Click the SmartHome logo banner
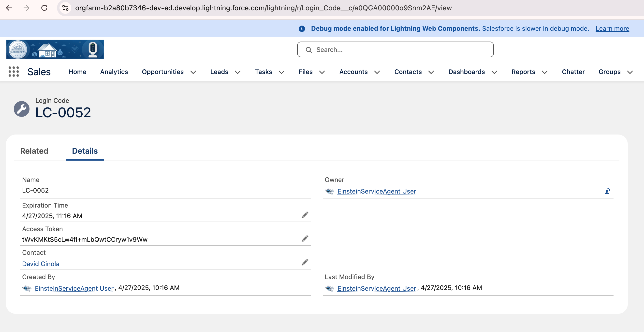 pyautogui.click(x=55, y=49)
